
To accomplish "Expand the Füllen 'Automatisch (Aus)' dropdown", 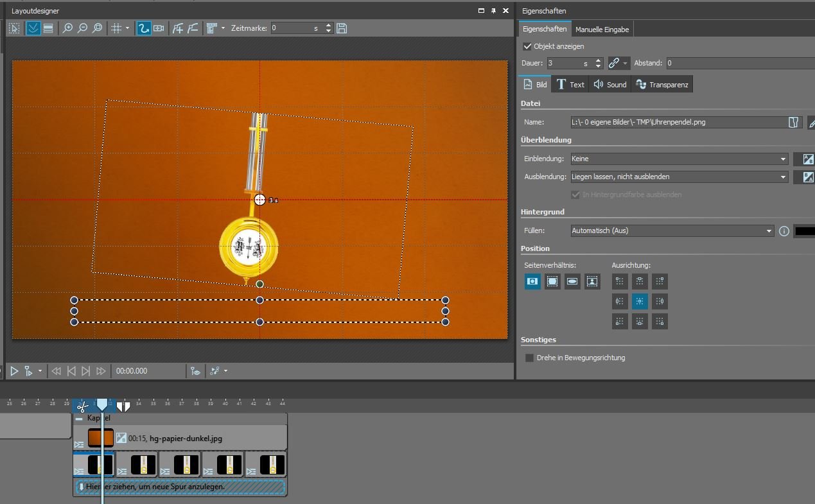I will click(x=672, y=230).
